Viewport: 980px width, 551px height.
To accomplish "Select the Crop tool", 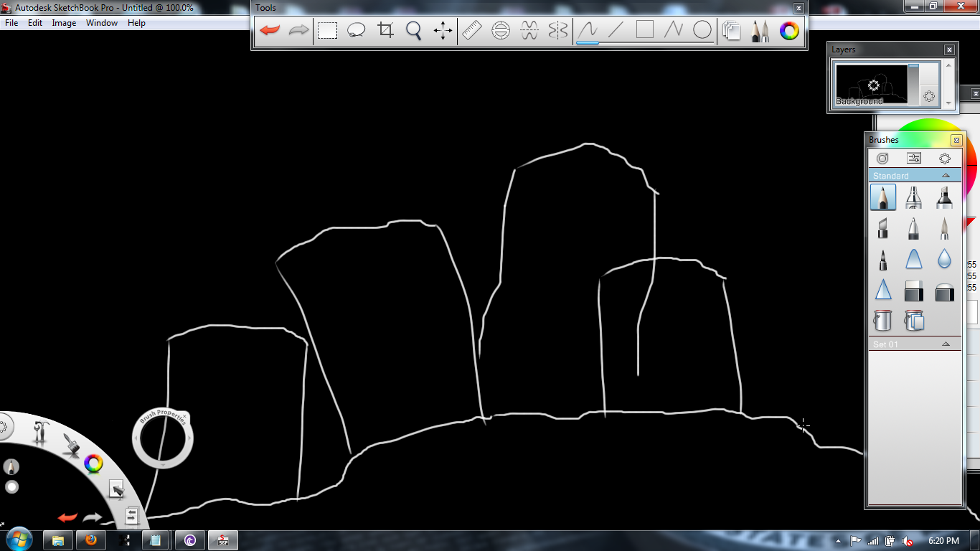I will 386,31.
